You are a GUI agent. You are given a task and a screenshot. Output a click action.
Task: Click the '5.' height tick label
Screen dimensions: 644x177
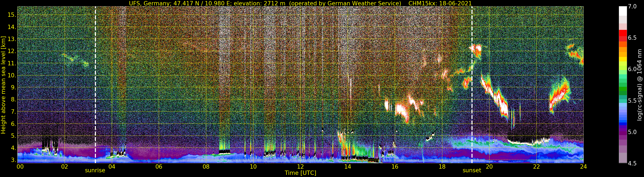click(x=13, y=136)
